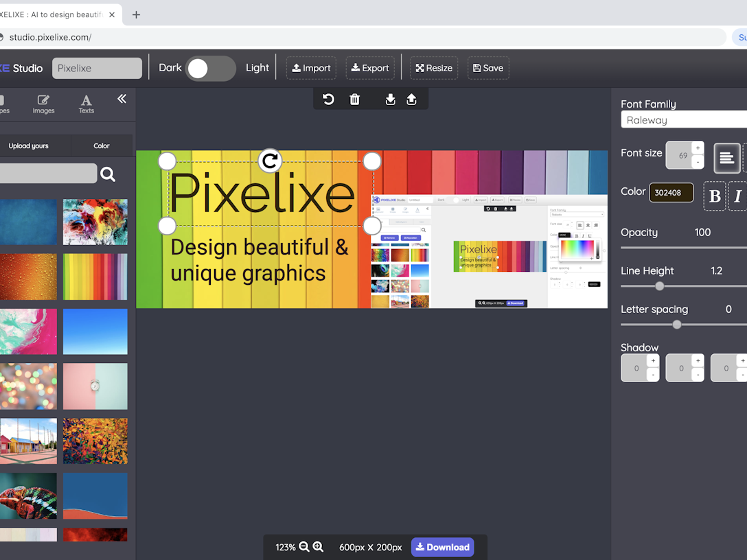The height and width of the screenshot is (560, 747).
Task: Open the text color swatch 302408
Action: [x=671, y=193]
